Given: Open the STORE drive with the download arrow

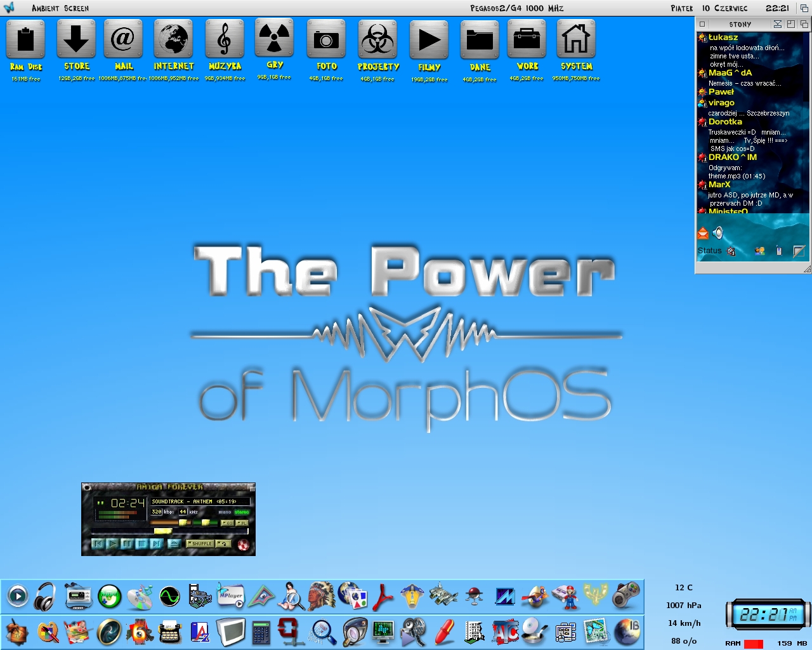Looking at the screenshot, I should 76,39.
